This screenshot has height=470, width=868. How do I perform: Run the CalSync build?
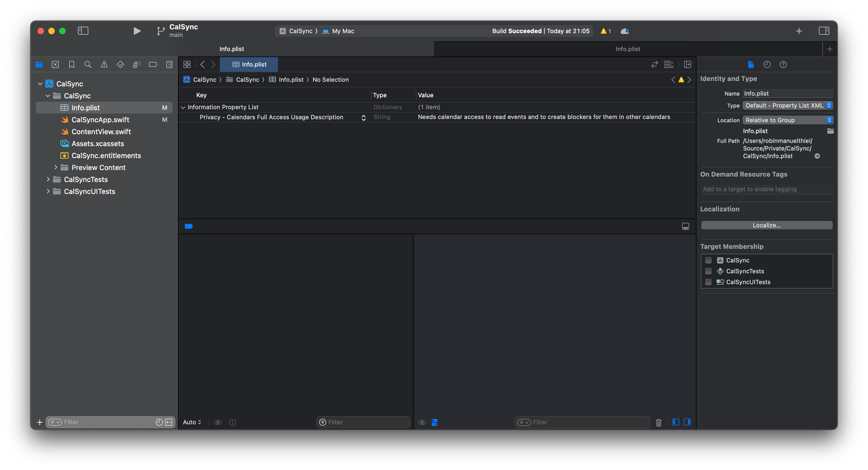pyautogui.click(x=137, y=31)
